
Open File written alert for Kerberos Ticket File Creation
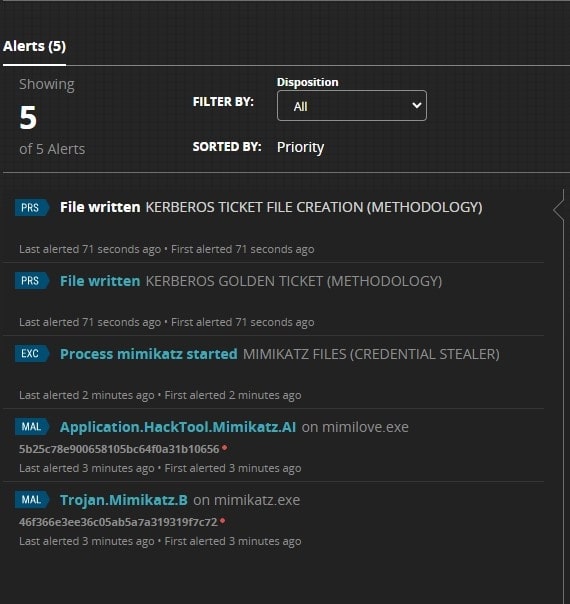(x=100, y=207)
